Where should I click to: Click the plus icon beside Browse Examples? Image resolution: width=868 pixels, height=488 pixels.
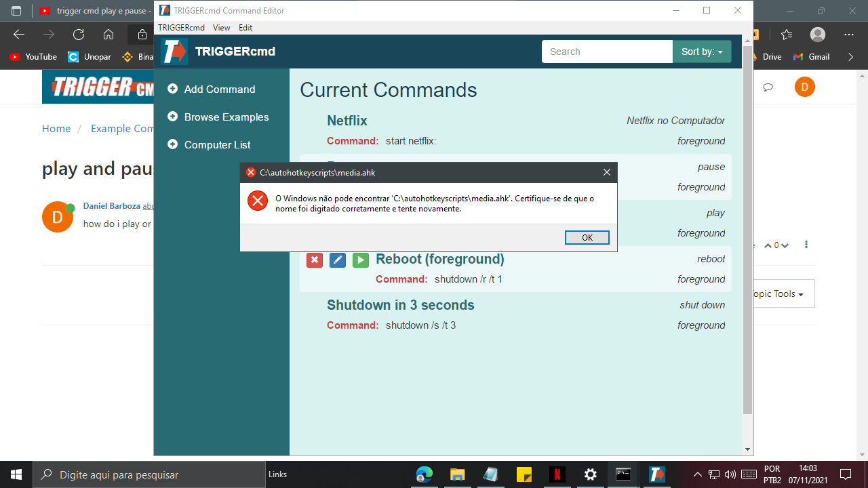tap(172, 117)
